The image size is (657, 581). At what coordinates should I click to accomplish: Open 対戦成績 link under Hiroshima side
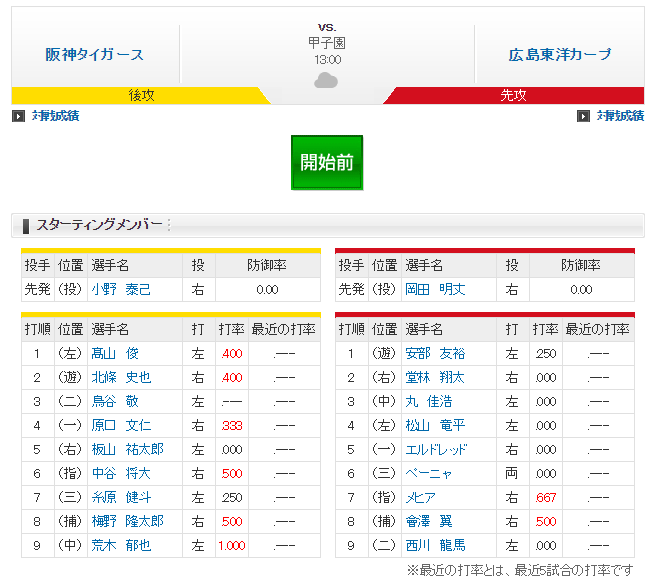coord(621,116)
